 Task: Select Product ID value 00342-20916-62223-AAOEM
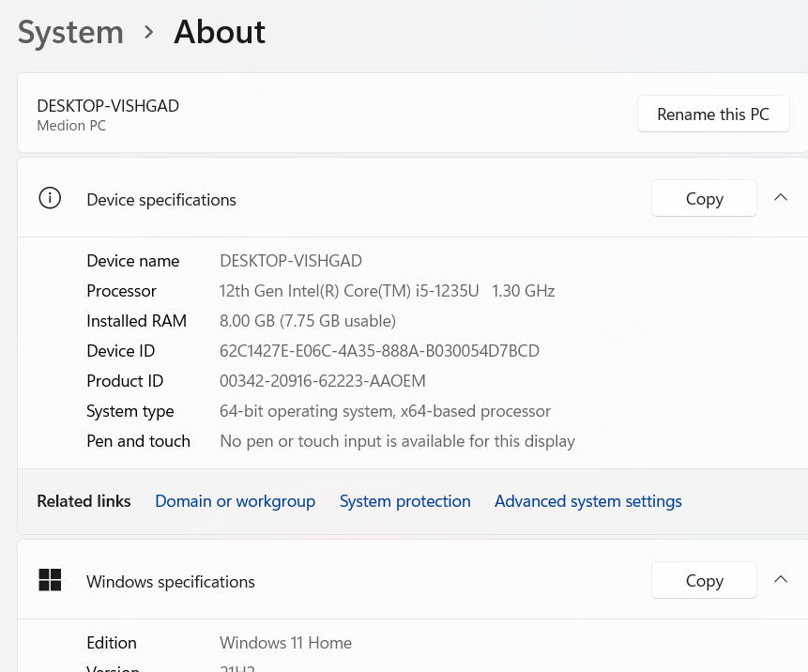tap(323, 381)
